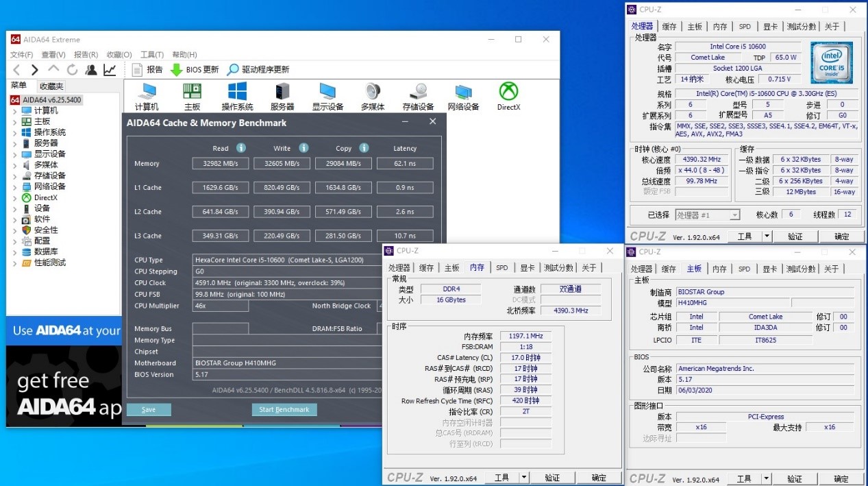The image size is (868, 486).
Task: Click the Intel Core i5 logo in CPU-Z
Action: (832, 63)
